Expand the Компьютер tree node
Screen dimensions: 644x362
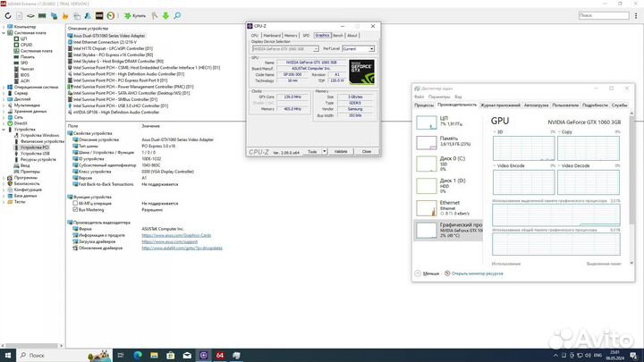[4, 27]
